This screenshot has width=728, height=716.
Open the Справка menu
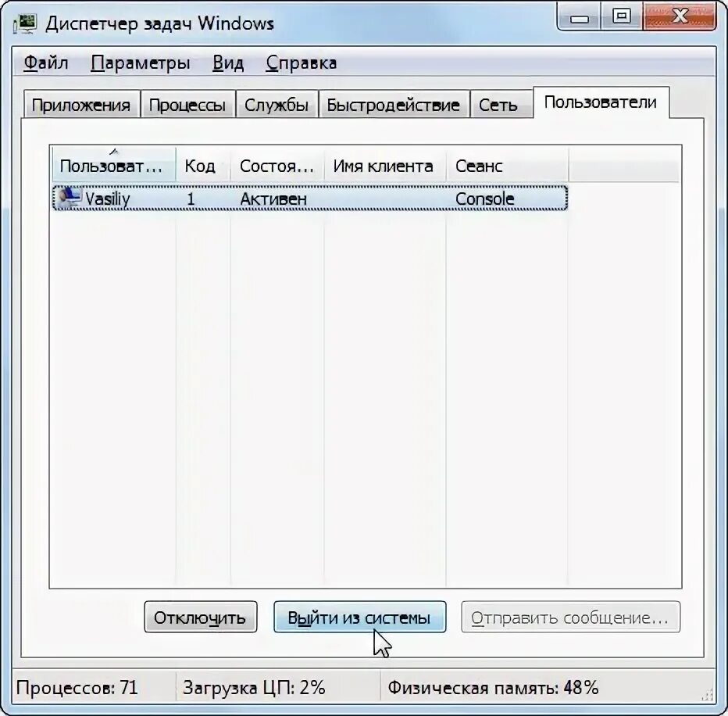302,63
